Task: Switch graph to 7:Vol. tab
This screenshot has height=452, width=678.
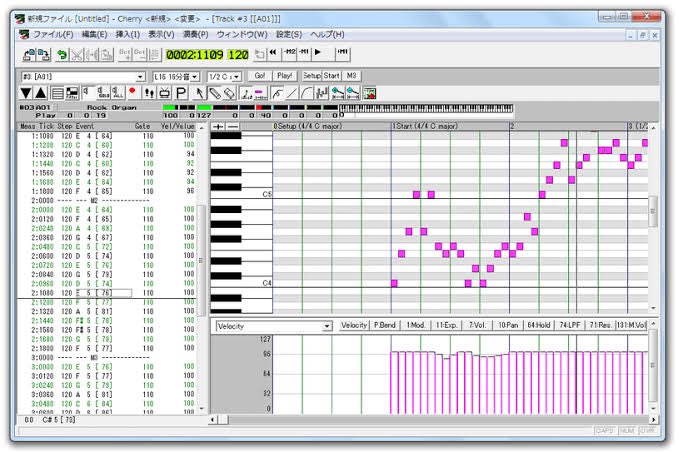Action: click(x=477, y=325)
